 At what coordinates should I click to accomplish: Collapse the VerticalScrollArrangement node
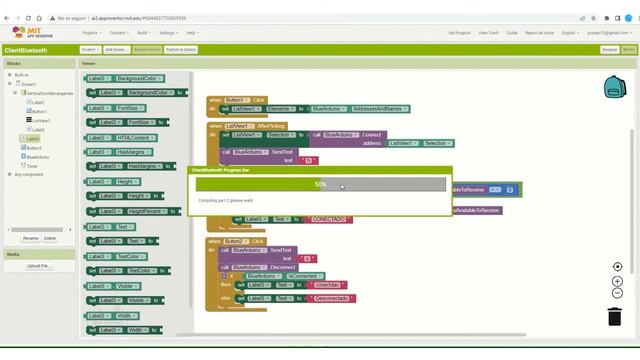point(15,93)
